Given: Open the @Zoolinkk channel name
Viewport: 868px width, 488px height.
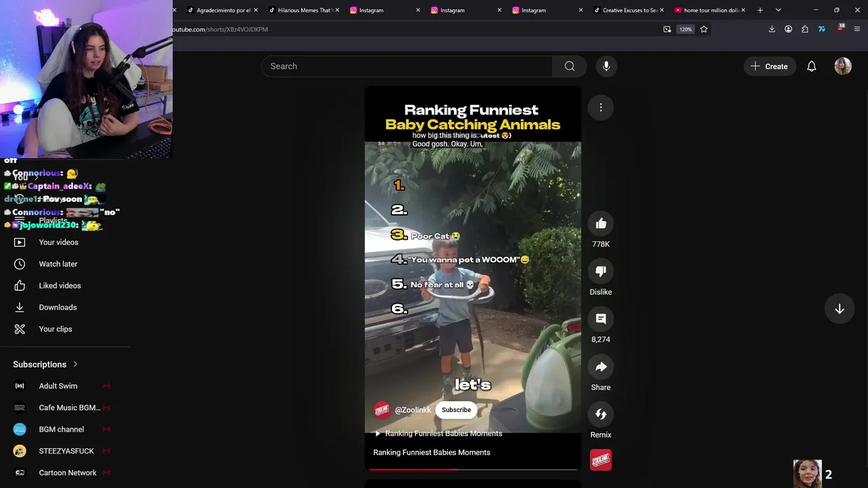Looking at the screenshot, I should [413, 410].
